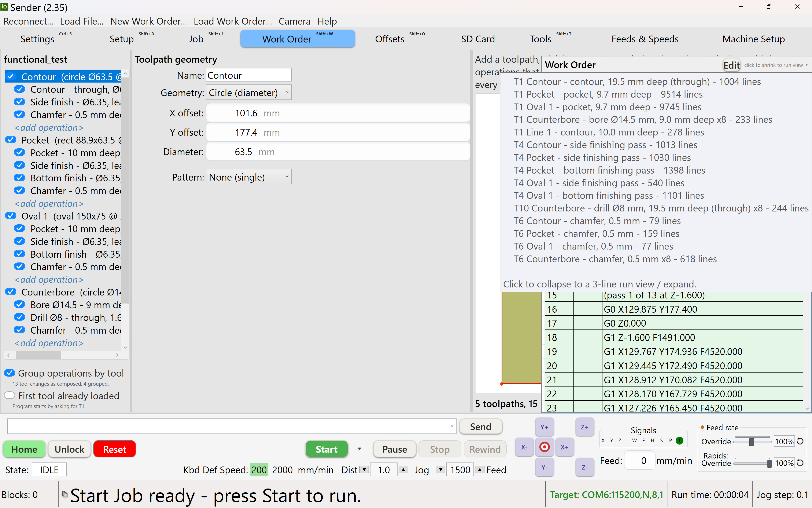Screen dimensions: 812x508
Task: Jog the Z- axis button
Action: point(584,467)
